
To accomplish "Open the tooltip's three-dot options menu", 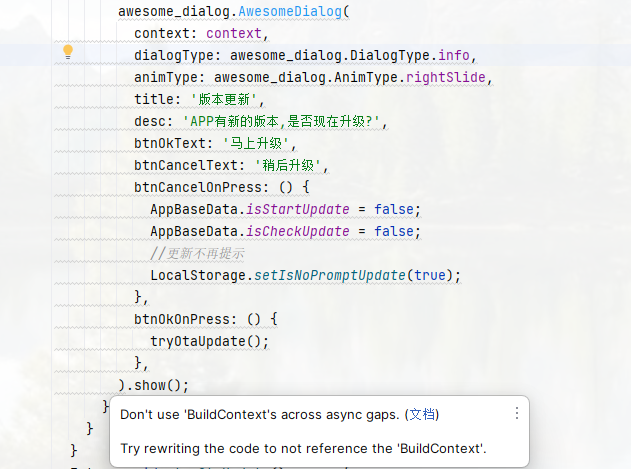I will [x=517, y=413].
